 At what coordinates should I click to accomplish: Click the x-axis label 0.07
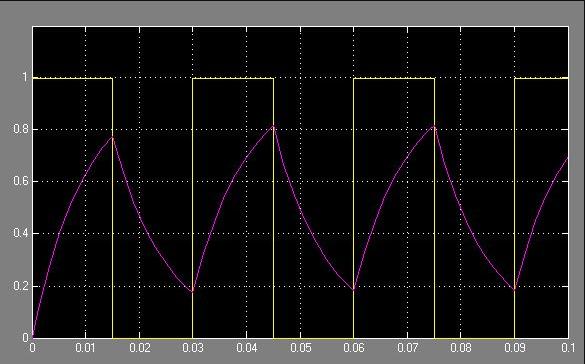tap(407, 348)
